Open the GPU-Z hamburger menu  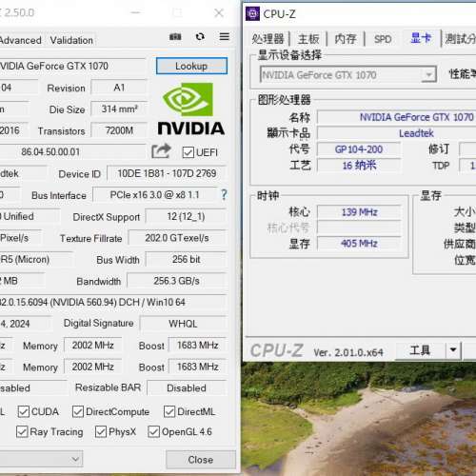click(x=225, y=36)
